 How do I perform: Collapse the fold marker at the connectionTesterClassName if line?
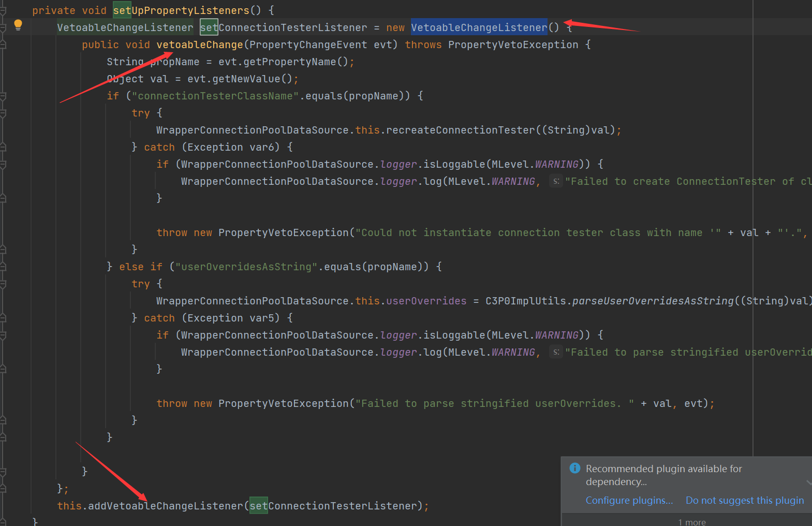point(3,96)
